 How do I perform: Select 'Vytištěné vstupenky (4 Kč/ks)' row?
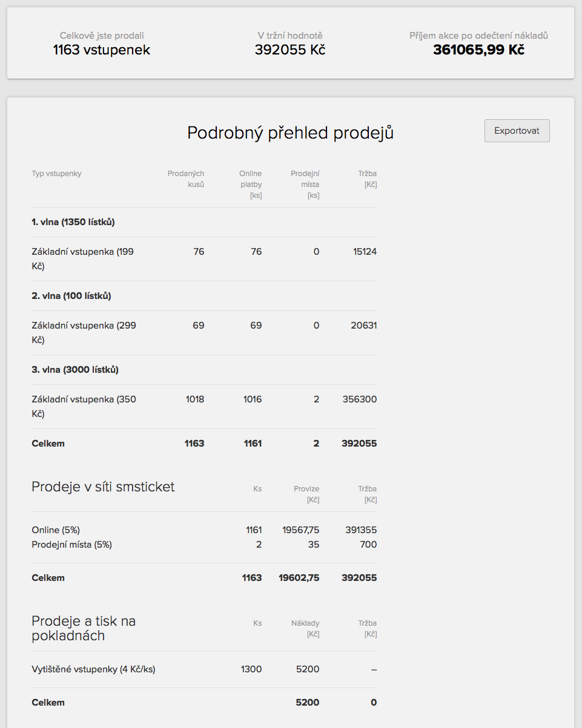[93, 669]
